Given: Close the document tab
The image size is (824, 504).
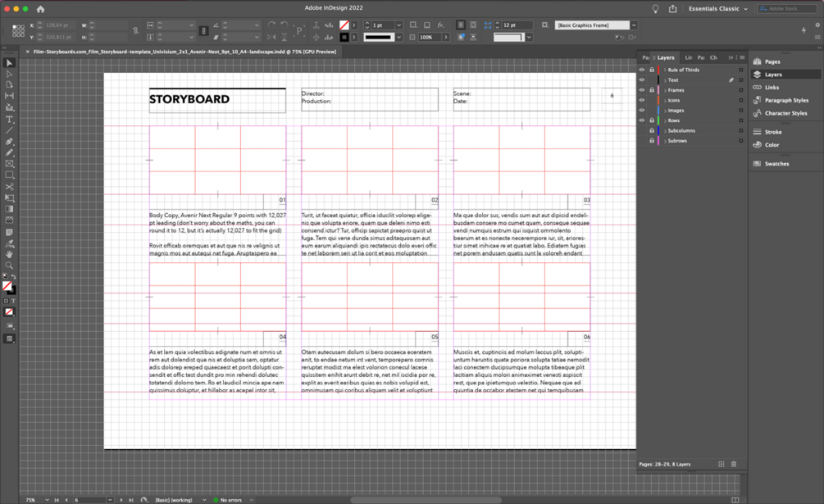Looking at the screenshot, I should pyautogui.click(x=28, y=52).
